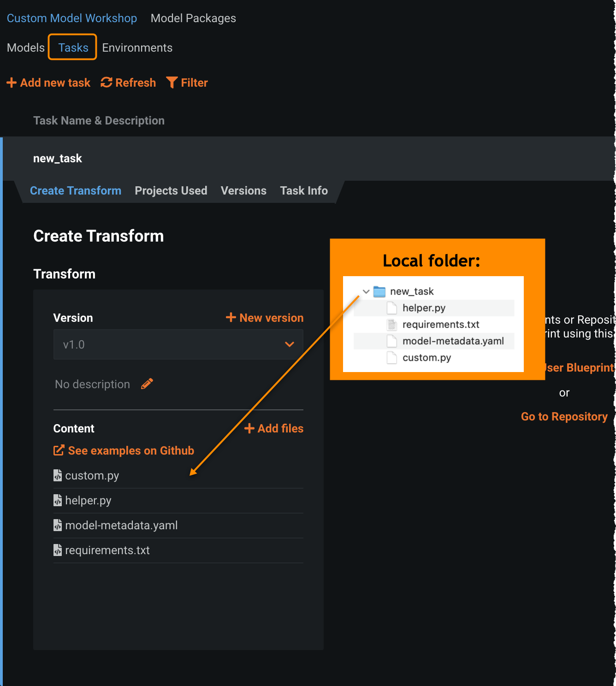The width and height of the screenshot is (616, 686).
Task: Click the chevron arrow in the version selector
Action: [x=290, y=344]
